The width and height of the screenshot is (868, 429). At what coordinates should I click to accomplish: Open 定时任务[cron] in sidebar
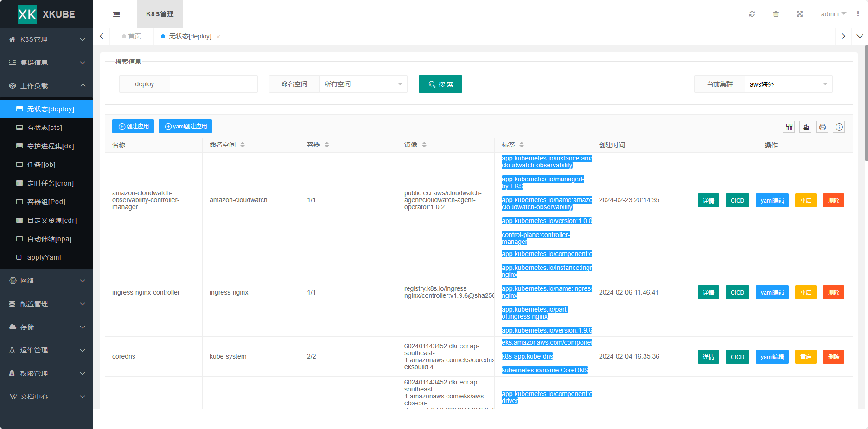click(x=46, y=183)
